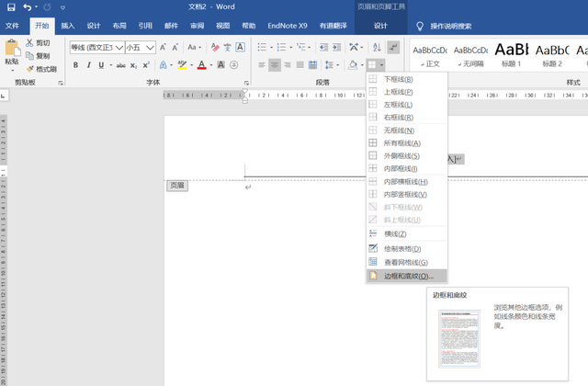Click the Cut (剪切) scissors icon
The width and height of the screenshot is (588, 386).
[x=29, y=43]
